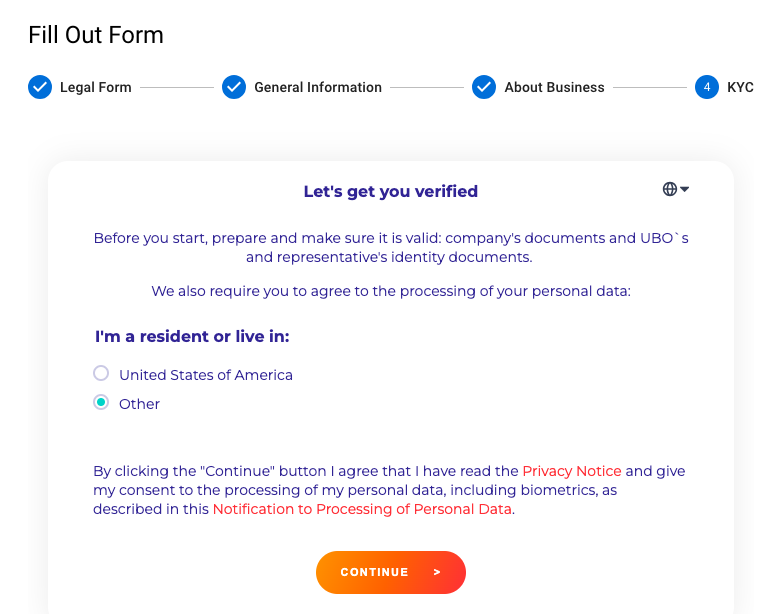Image resolution: width=773 pixels, height=614 pixels.
Task: Select the Other radio button
Action: click(101, 403)
